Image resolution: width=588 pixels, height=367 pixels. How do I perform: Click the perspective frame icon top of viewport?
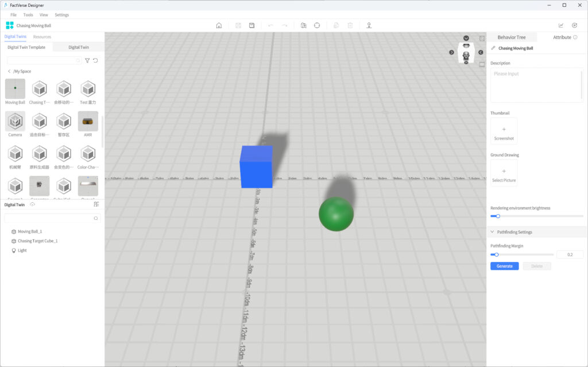[x=482, y=38]
